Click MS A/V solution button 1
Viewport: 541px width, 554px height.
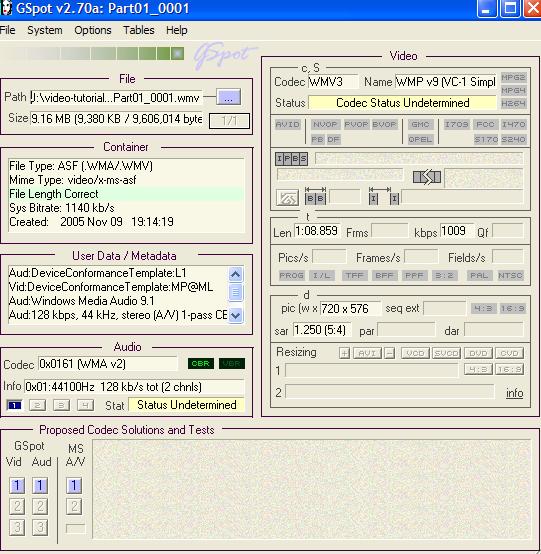[x=74, y=485]
